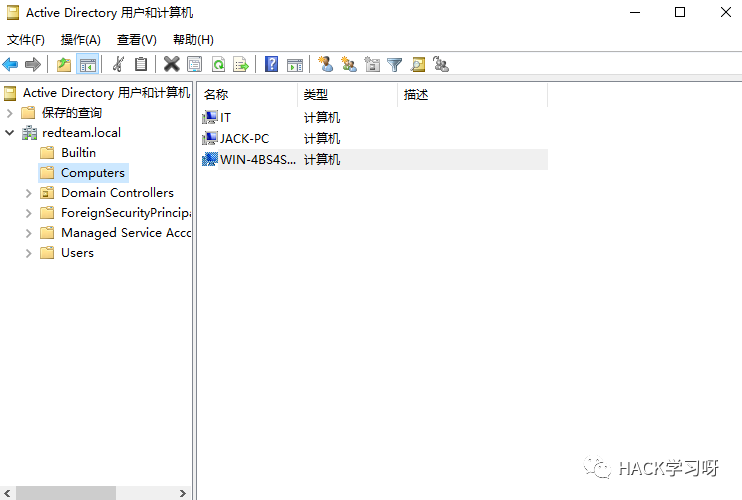Expand the Managed Service Accounts node
The image size is (742, 500).
pyautogui.click(x=28, y=233)
